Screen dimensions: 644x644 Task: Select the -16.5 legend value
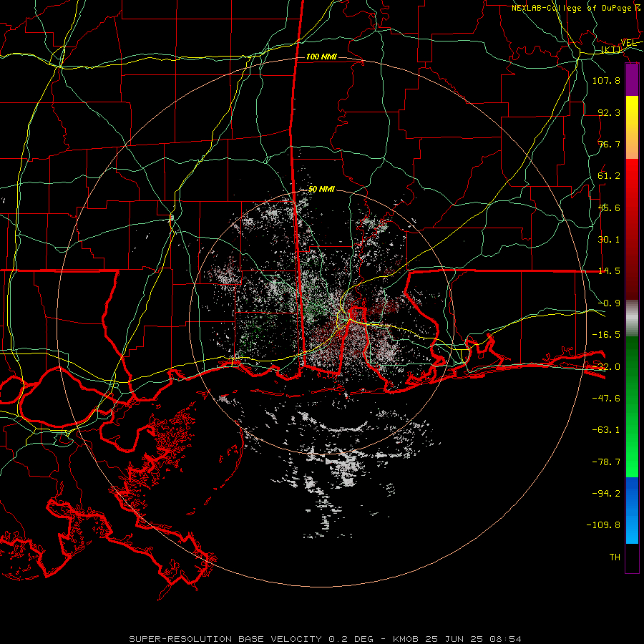(x=606, y=335)
